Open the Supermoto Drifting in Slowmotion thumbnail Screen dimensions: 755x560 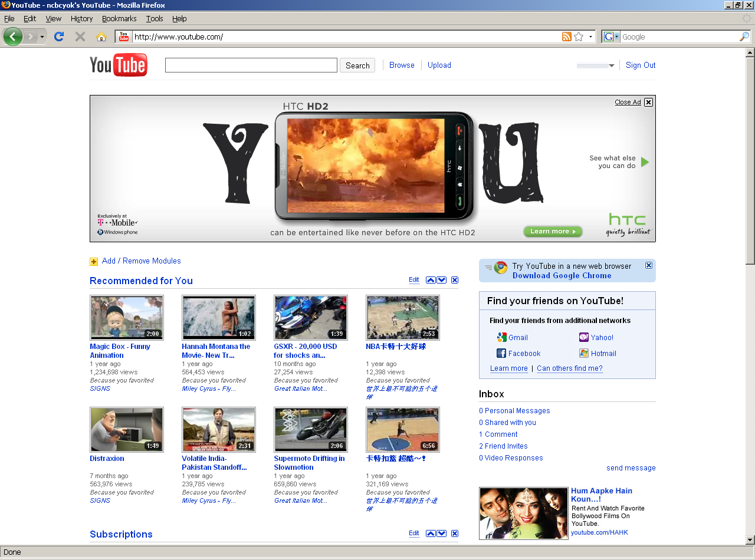click(311, 430)
